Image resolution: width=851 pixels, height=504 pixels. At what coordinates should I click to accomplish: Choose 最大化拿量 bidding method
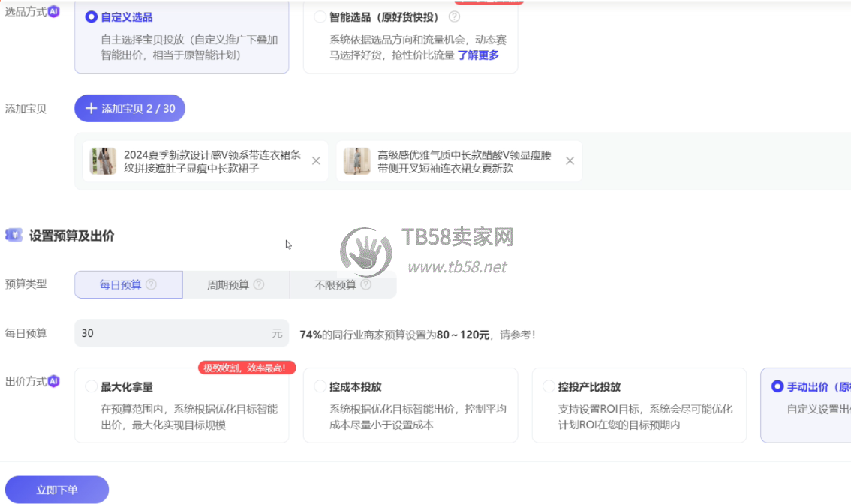[x=92, y=387]
